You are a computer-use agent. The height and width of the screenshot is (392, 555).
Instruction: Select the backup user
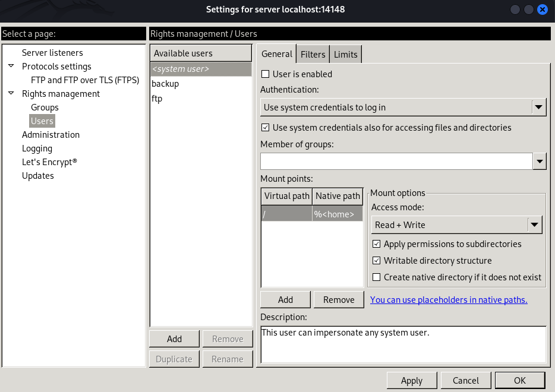click(x=201, y=84)
